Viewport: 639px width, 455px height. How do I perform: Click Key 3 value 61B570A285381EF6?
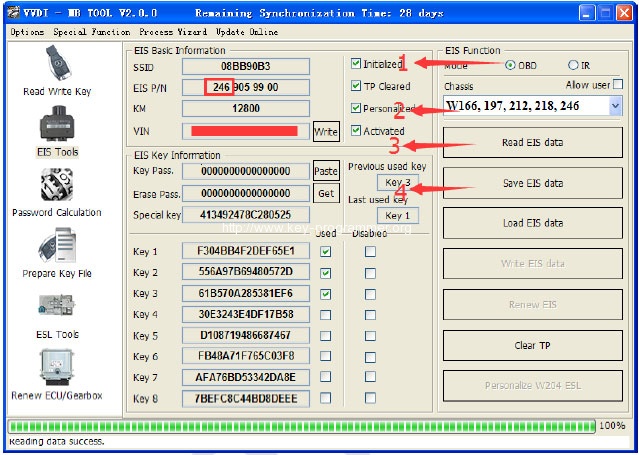(x=246, y=294)
